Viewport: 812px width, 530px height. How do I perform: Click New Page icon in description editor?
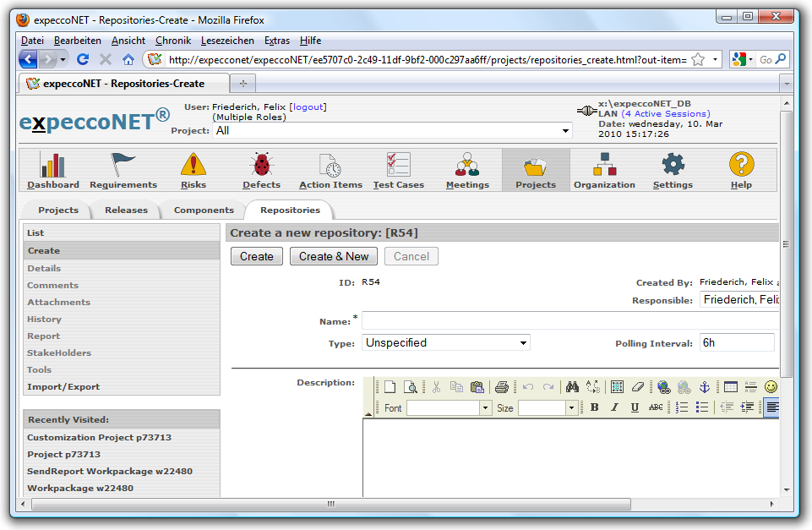390,387
